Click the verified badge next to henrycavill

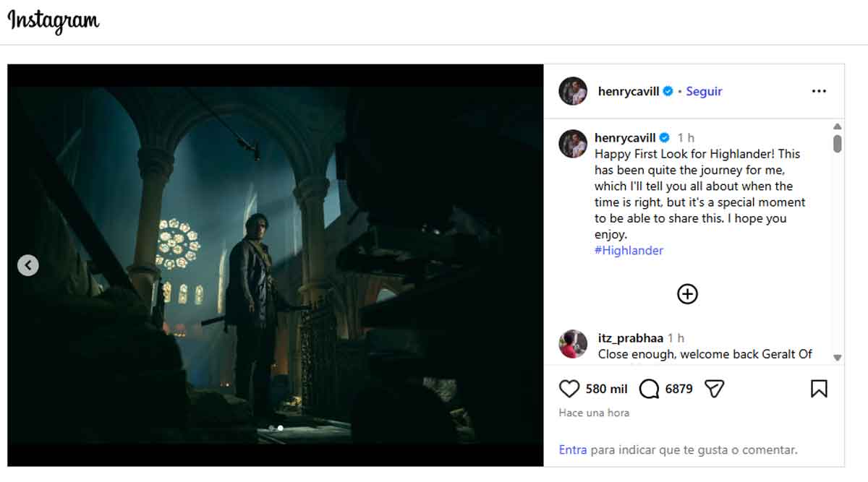667,91
